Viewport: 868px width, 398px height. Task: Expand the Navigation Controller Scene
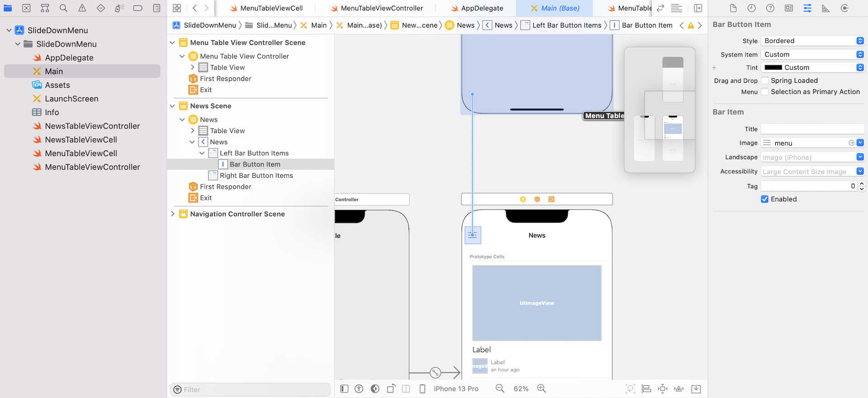coord(173,214)
